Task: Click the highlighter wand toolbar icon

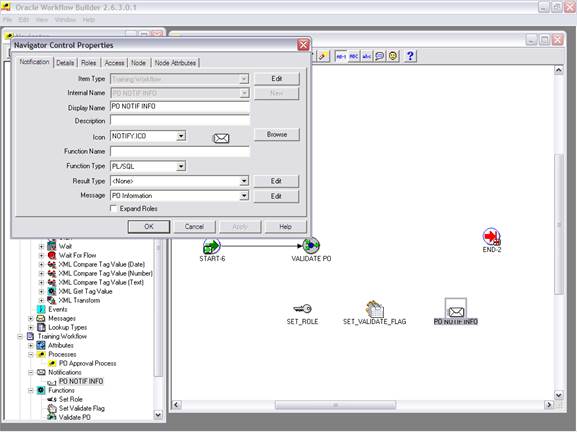Action: pos(323,56)
